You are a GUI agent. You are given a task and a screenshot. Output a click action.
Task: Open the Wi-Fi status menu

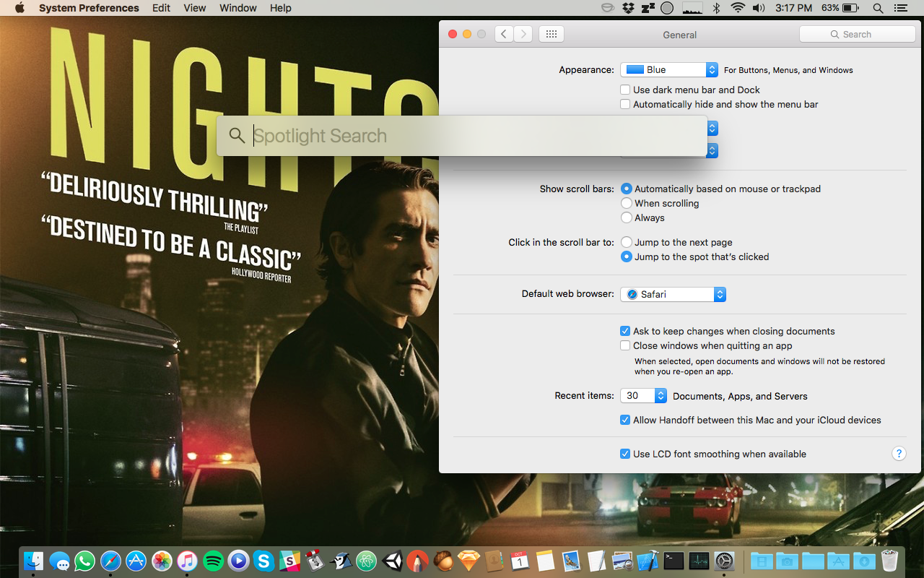pos(737,8)
